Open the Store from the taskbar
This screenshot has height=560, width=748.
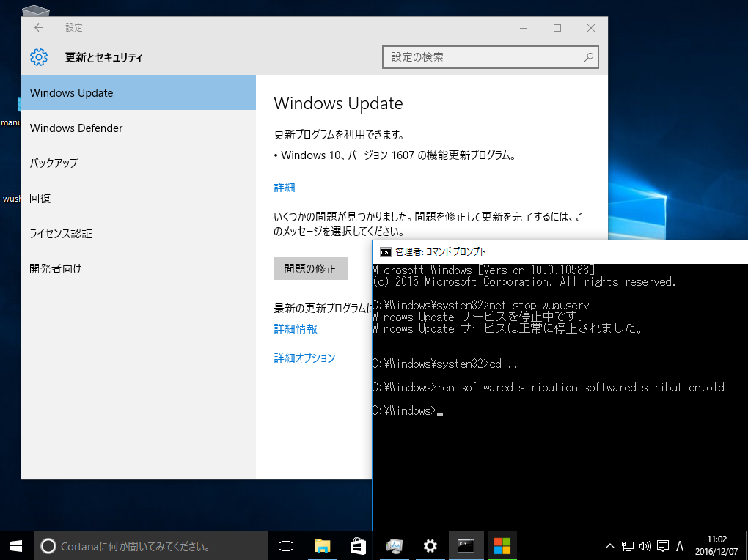click(x=359, y=545)
